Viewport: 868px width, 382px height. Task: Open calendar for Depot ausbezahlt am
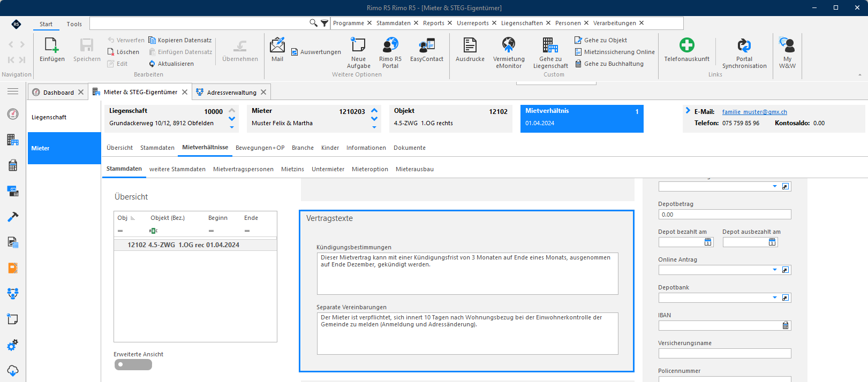772,242
